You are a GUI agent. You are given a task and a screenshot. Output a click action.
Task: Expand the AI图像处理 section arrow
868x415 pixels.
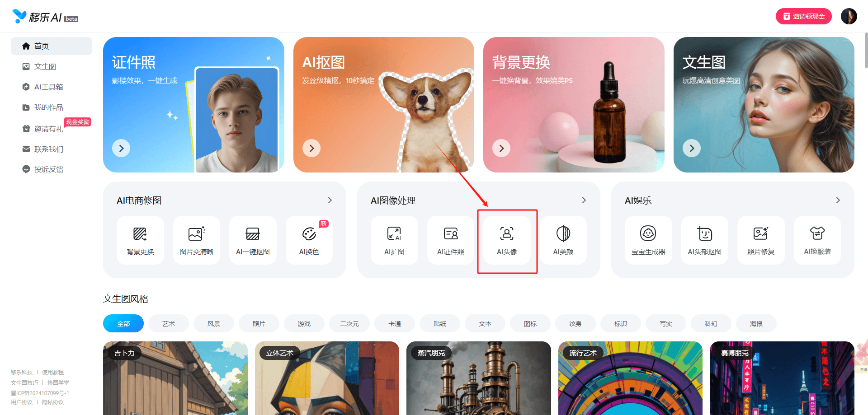(584, 200)
